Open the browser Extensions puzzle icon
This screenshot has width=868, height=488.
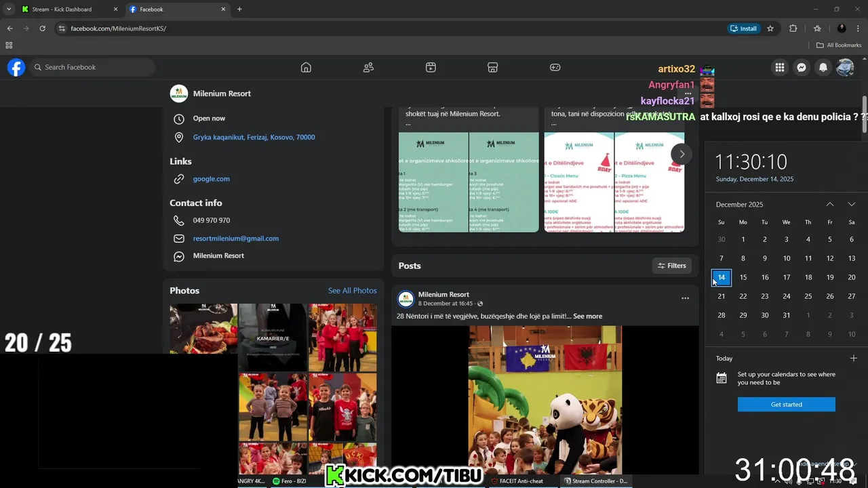pos(793,28)
